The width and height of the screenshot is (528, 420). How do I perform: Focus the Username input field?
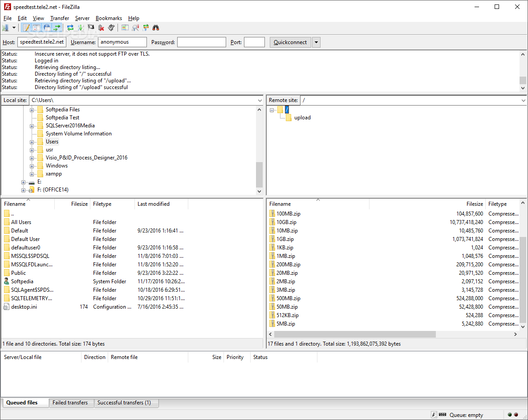[x=122, y=42]
